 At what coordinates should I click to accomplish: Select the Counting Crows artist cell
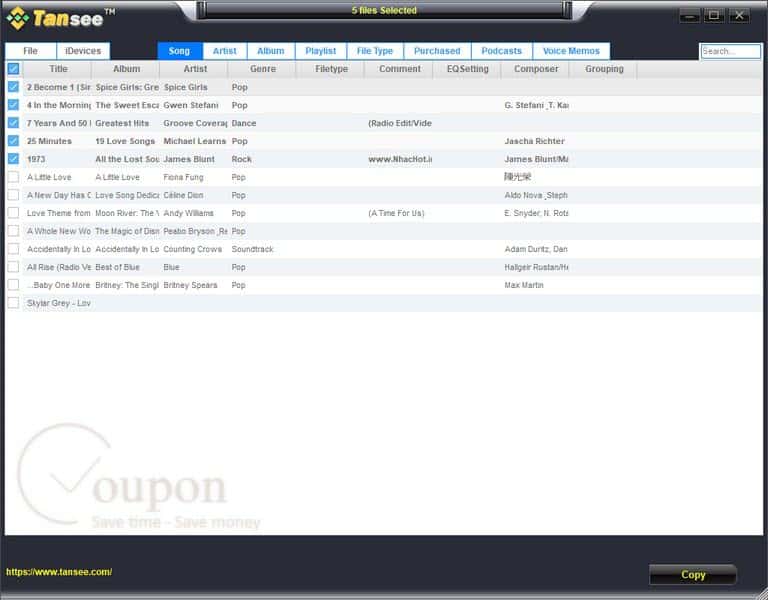192,249
